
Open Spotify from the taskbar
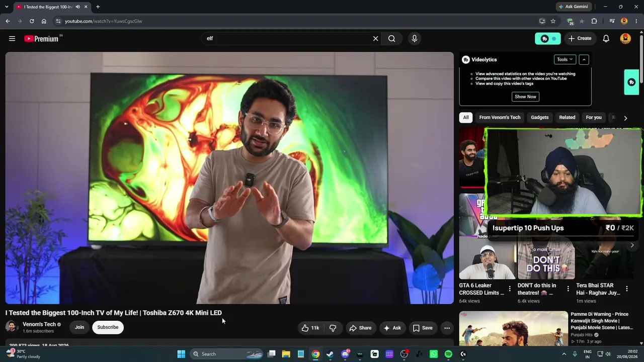[448, 354]
